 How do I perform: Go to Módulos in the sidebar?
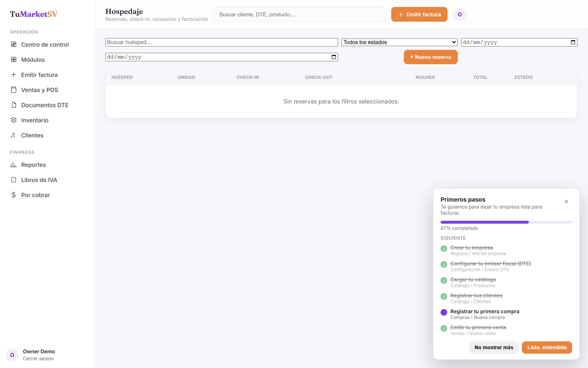[x=33, y=60]
